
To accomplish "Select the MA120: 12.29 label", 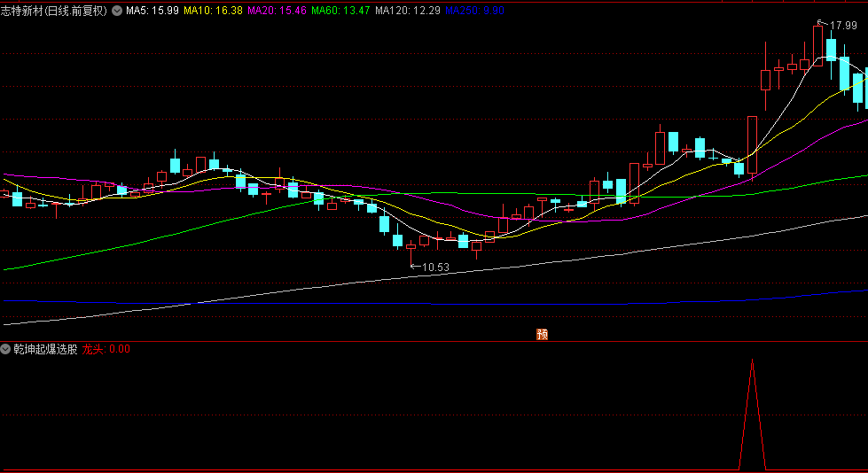I will [x=408, y=11].
